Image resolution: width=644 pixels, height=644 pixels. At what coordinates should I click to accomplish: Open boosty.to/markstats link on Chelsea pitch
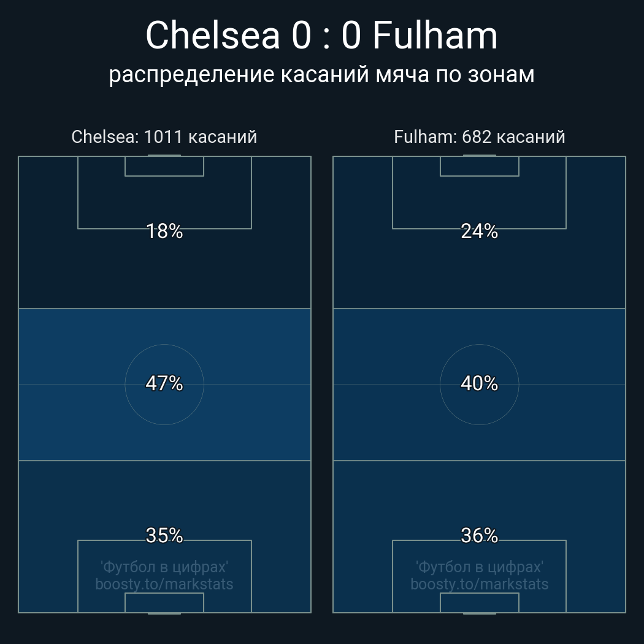[x=164, y=584]
